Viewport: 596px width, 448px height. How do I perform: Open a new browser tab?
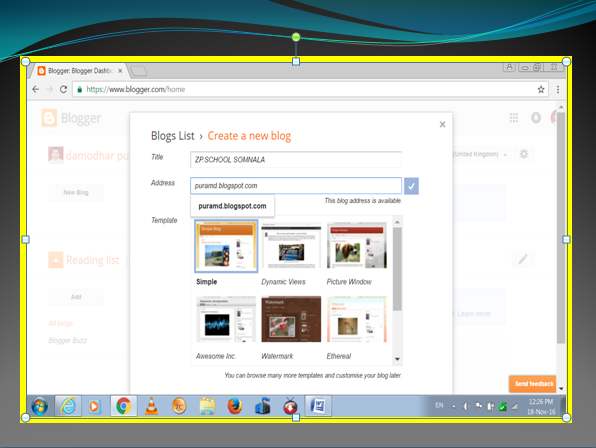(x=138, y=71)
